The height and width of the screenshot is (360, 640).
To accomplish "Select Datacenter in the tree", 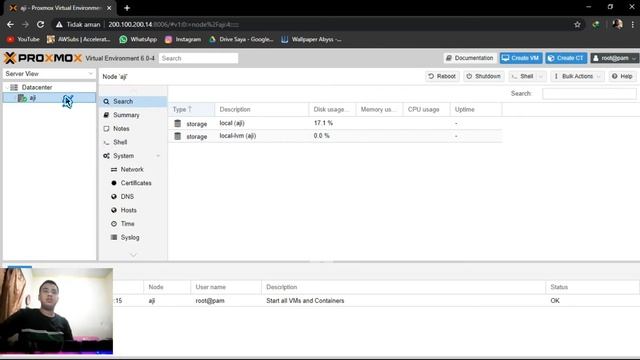I will click(x=37, y=87).
